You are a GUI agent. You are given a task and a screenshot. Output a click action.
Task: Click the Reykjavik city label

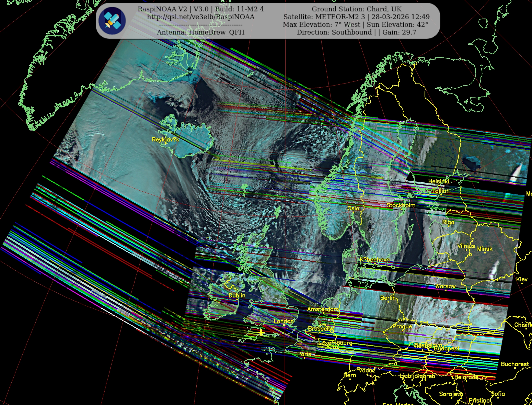coord(165,139)
